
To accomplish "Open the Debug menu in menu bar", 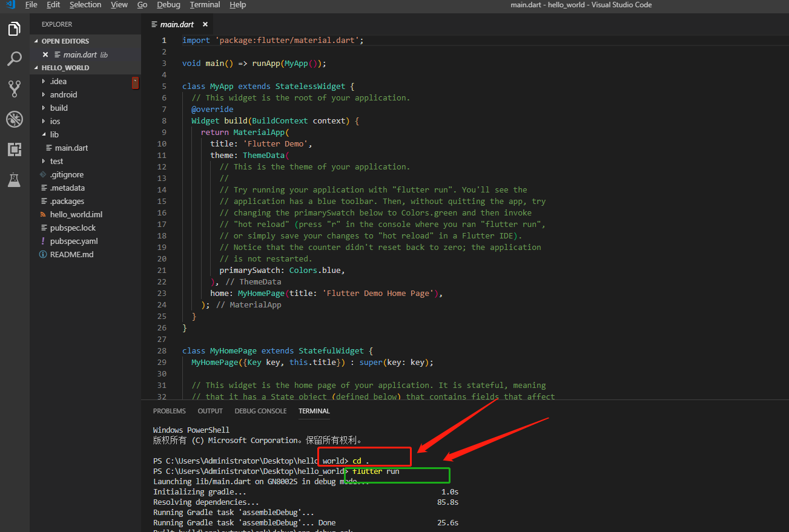I will pyautogui.click(x=168, y=5).
